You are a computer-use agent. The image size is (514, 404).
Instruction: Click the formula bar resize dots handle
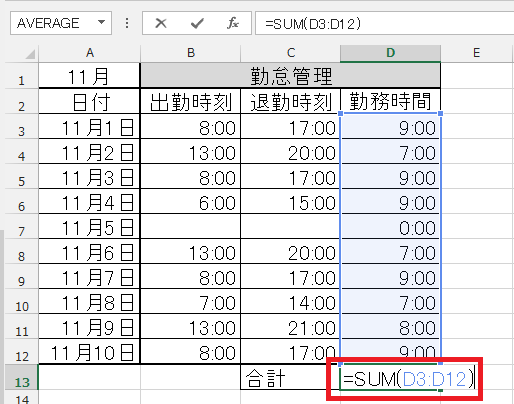click(x=127, y=23)
